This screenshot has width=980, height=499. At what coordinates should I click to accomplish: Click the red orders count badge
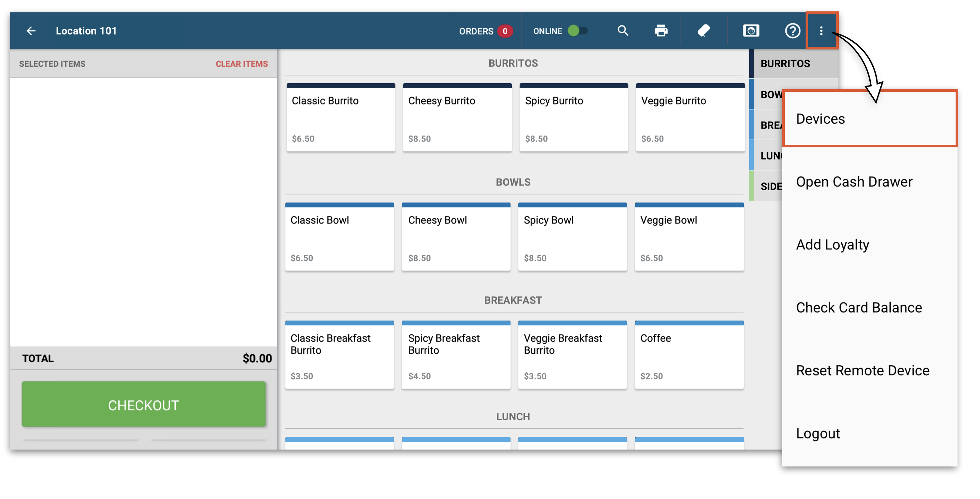point(505,31)
